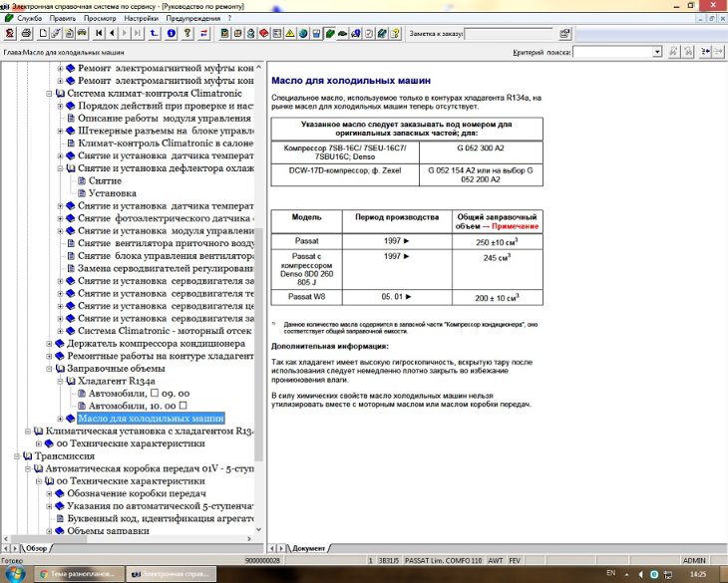Open Климат-контроль Climatronic в салоне entry
This screenshot has height=583, width=728.
coord(166,144)
